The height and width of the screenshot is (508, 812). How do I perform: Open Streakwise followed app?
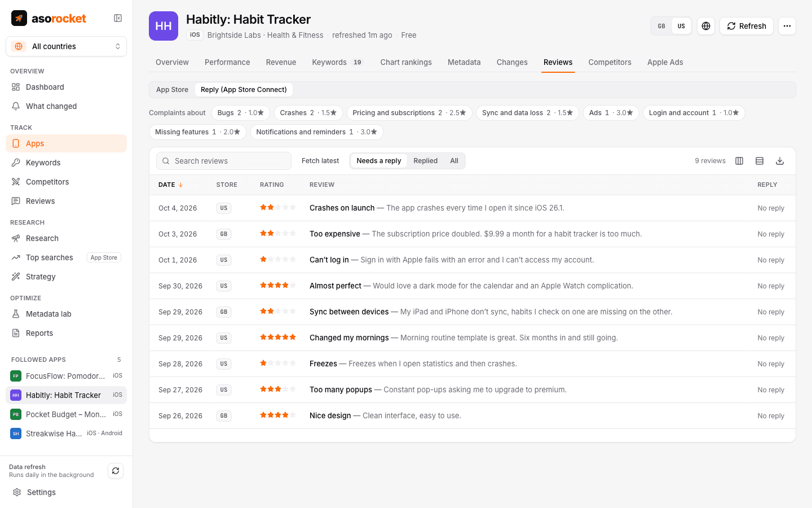(x=66, y=433)
